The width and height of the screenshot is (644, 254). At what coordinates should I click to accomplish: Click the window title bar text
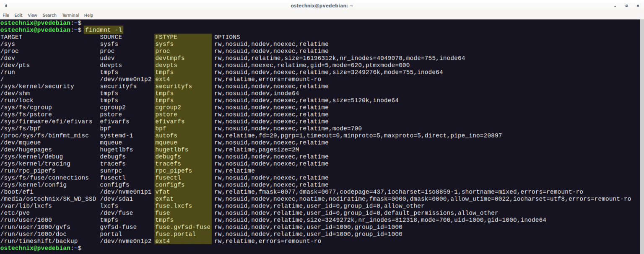click(322, 5)
